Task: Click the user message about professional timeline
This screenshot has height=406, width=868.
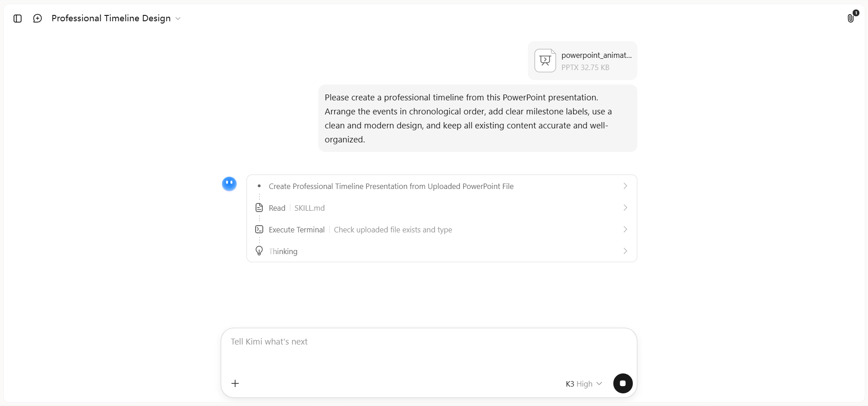Action: 478,118
